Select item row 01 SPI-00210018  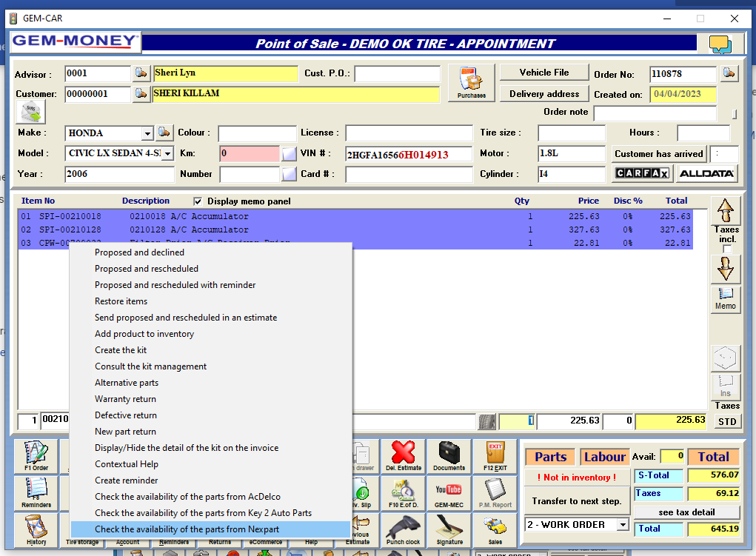click(x=355, y=216)
